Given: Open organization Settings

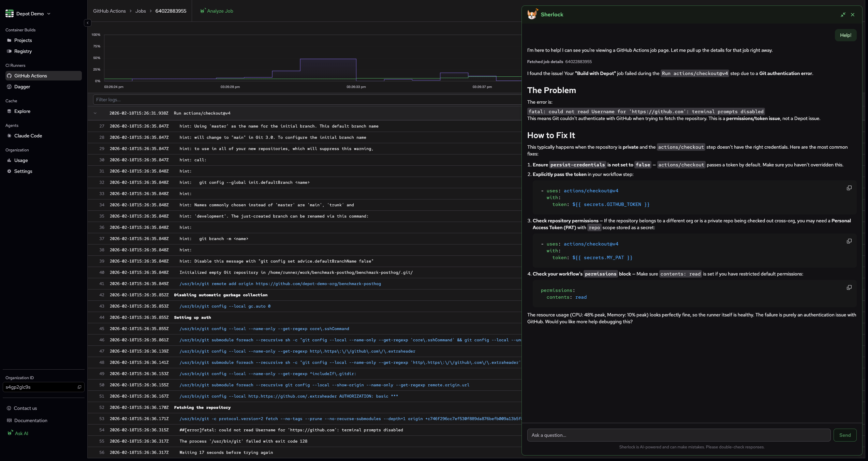Looking at the screenshot, I should [x=23, y=171].
